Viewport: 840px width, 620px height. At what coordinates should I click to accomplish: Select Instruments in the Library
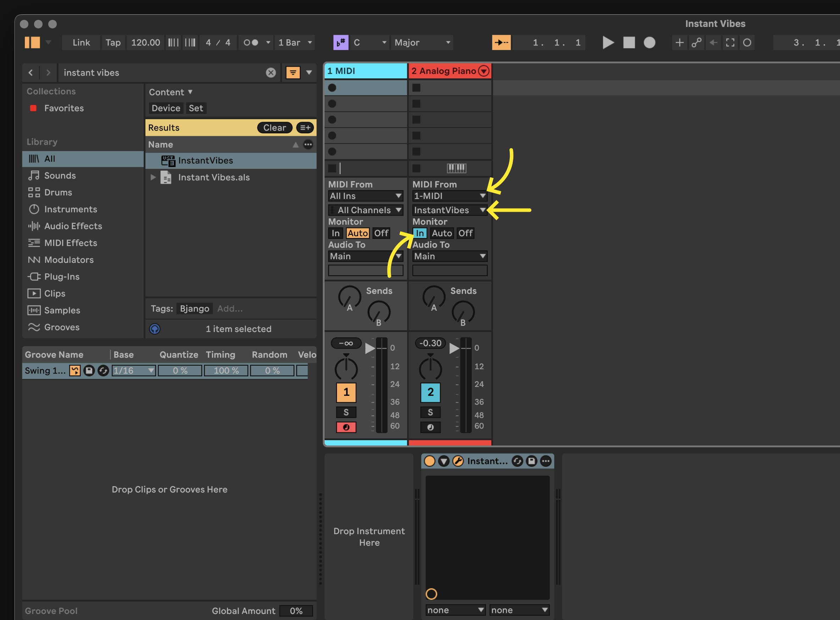coord(83,209)
